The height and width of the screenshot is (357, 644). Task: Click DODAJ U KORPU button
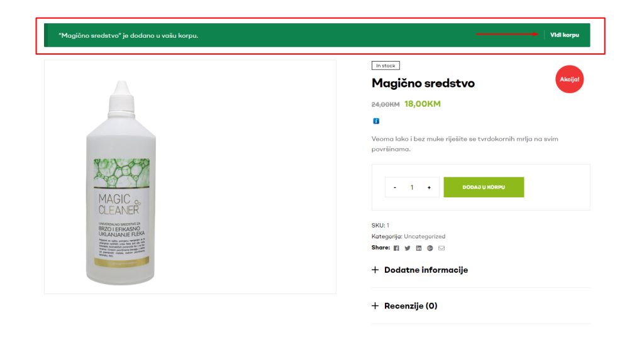coord(484,187)
